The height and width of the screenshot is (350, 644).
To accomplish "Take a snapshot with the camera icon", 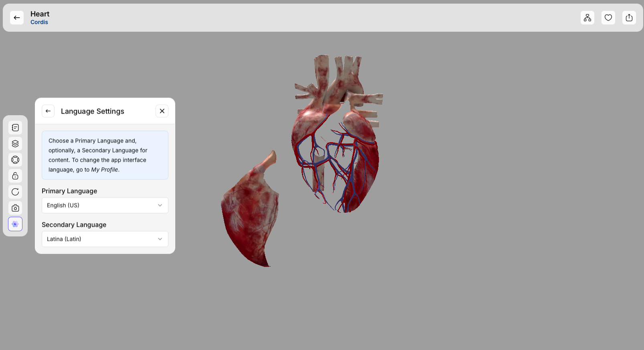I will pos(15,208).
